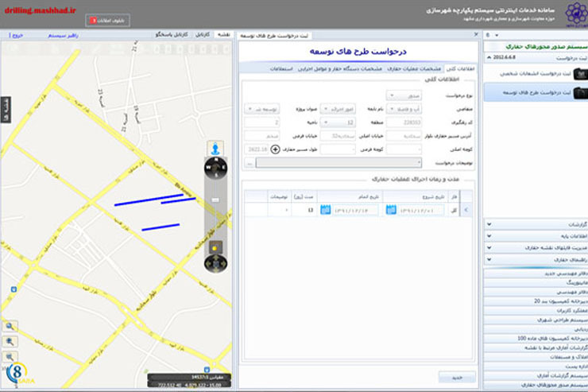Click the راهبر سیستم link
The image size is (588, 392).
(x=63, y=35)
